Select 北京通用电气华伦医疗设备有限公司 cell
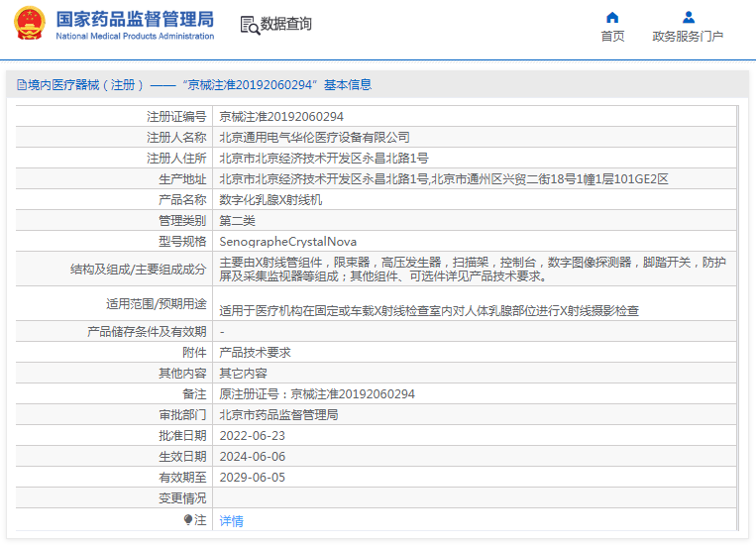The height and width of the screenshot is (547, 756). [314, 138]
